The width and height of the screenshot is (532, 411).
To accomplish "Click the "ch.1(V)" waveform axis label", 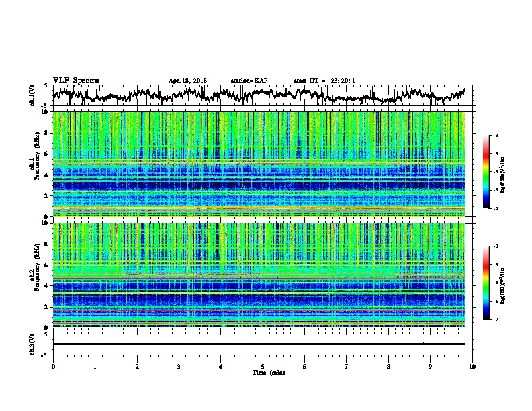I will click(x=32, y=95).
